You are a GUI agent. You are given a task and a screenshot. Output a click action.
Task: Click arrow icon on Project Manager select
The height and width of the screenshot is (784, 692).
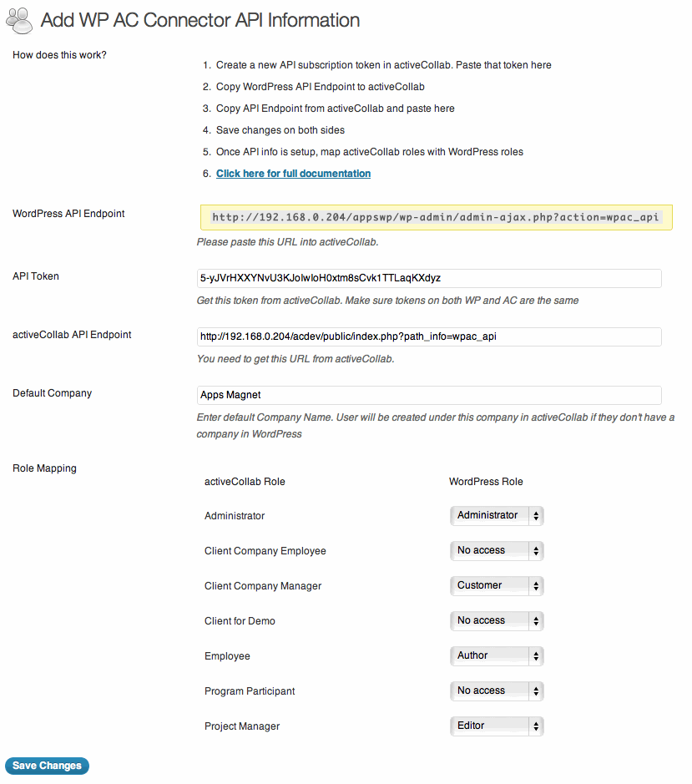536,726
